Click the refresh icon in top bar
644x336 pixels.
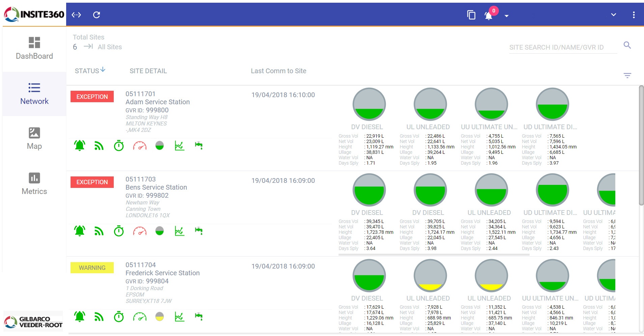[x=97, y=15]
